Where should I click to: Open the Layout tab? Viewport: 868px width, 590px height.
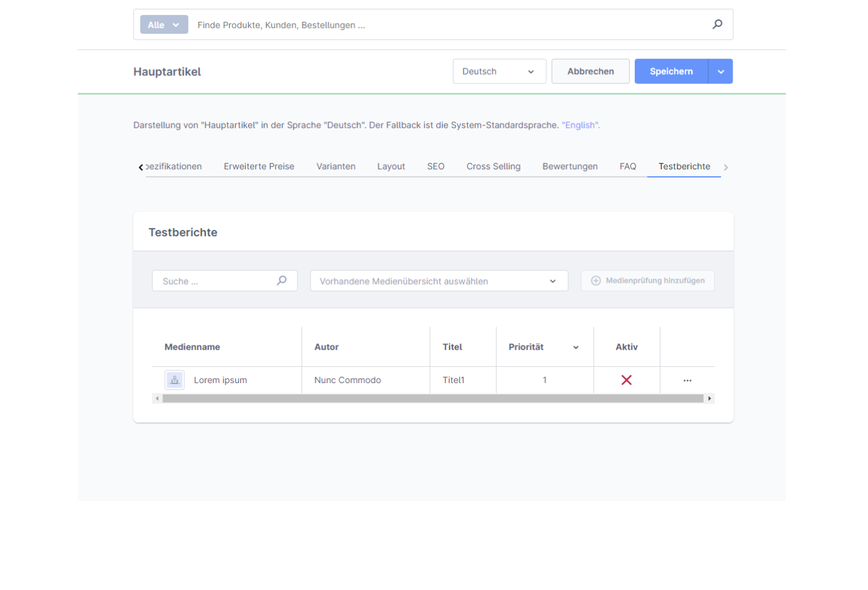(x=391, y=166)
